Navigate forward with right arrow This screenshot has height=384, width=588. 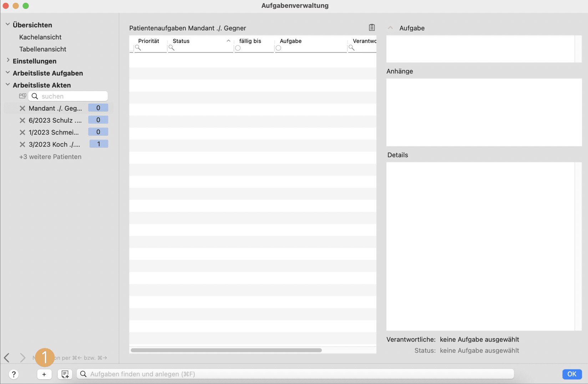pos(22,358)
